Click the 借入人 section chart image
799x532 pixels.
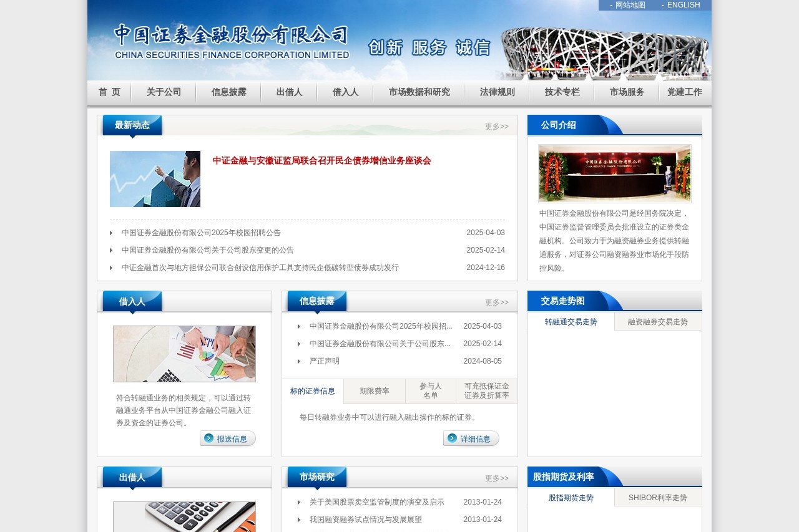(184, 354)
